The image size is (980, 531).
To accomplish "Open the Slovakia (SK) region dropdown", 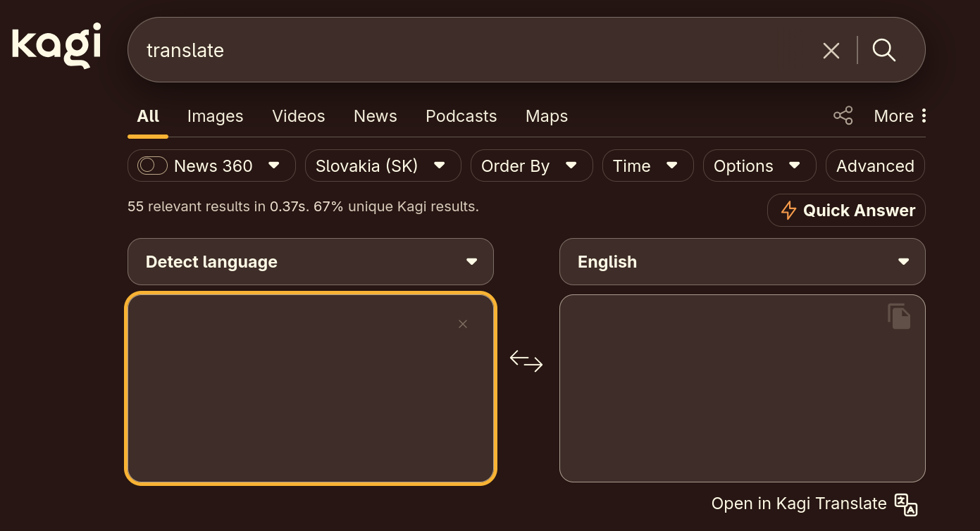I will click(383, 165).
